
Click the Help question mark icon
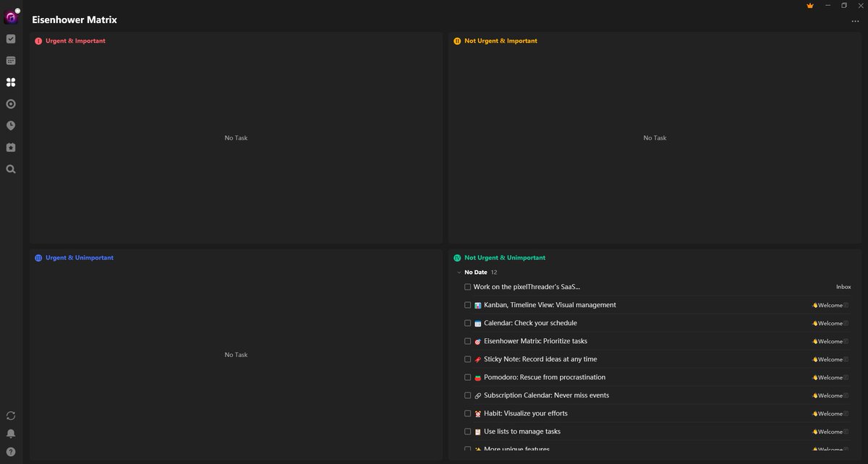(10, 452)
